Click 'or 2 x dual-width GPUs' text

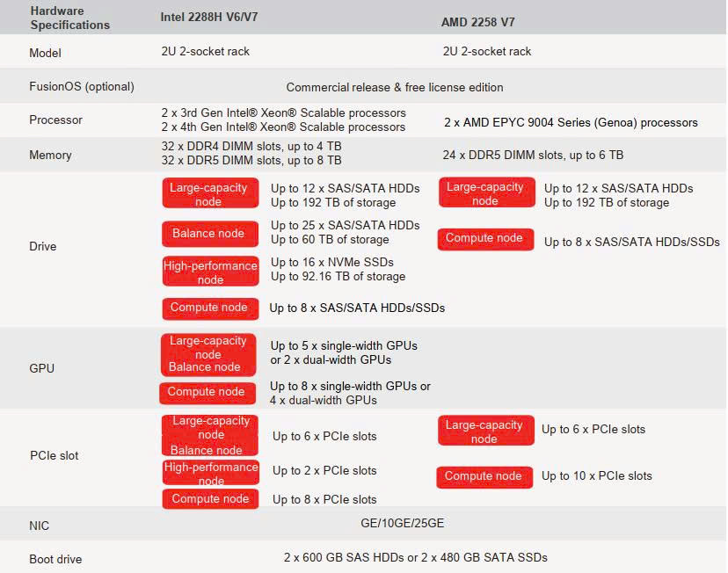pyautogui.click(x=331, y=359)
